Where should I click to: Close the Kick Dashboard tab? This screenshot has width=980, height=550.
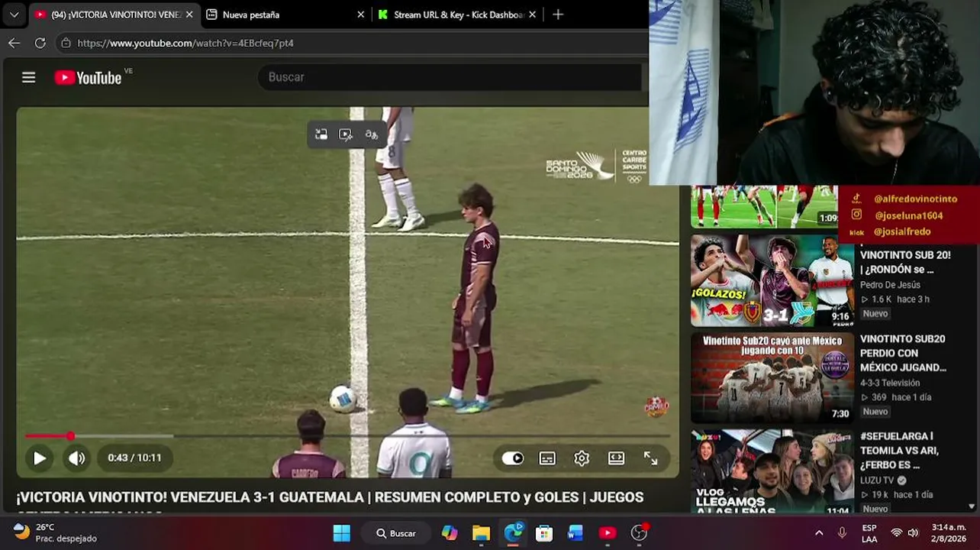[x=533, y=15]
